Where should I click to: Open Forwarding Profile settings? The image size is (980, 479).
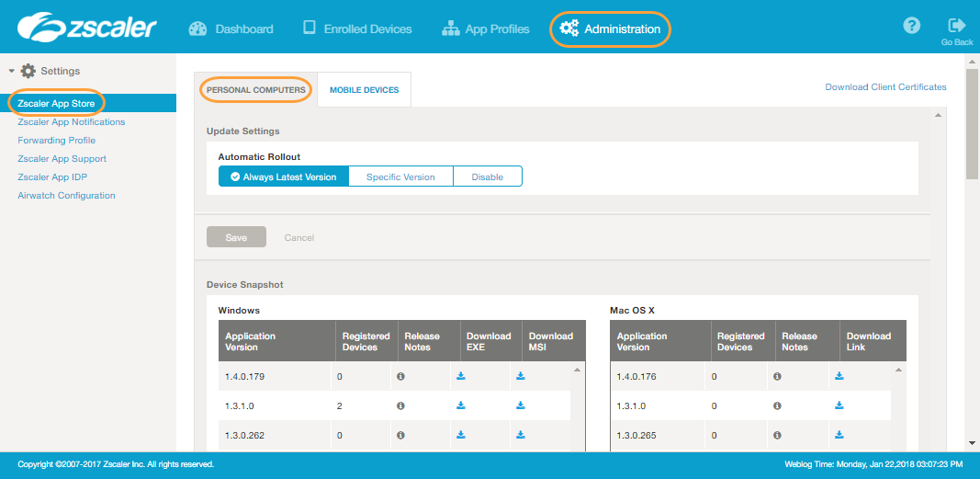pyautogui.click(x=56, y=141)
